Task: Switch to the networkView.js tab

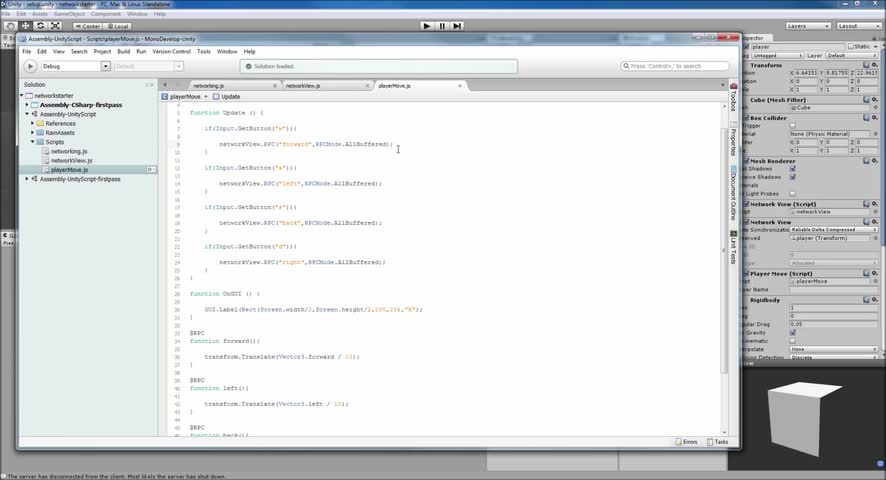Action: point(303,86)
